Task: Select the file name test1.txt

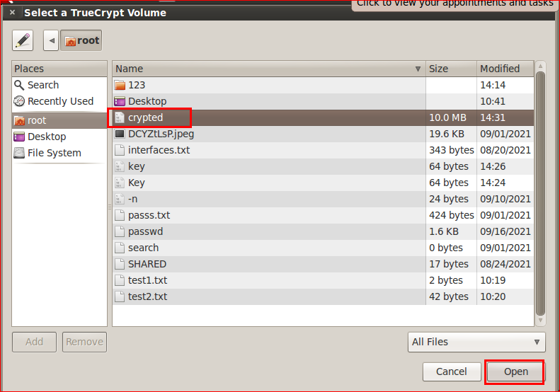Action: [x=147, y=281]
